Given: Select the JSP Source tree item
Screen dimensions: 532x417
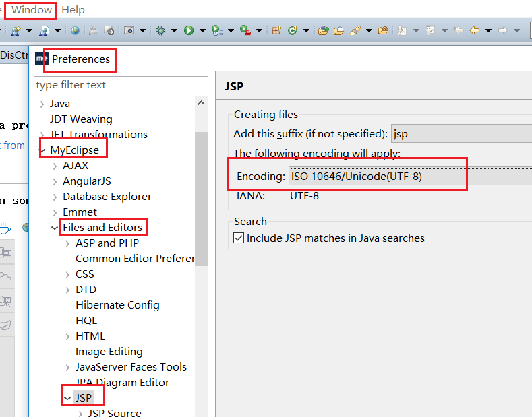Looking at the screenshot, I should point(115,412).
